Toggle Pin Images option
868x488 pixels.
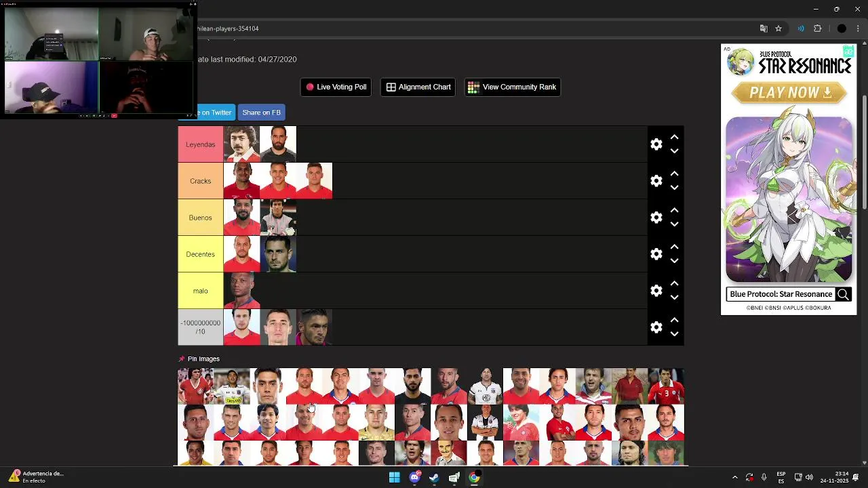pos(199,359)
